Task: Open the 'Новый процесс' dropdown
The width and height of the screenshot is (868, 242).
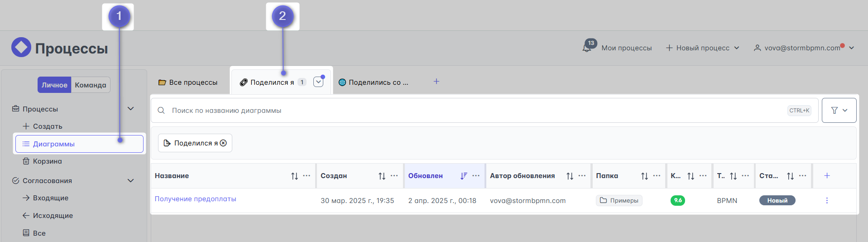Action: [x=702, y=48]
